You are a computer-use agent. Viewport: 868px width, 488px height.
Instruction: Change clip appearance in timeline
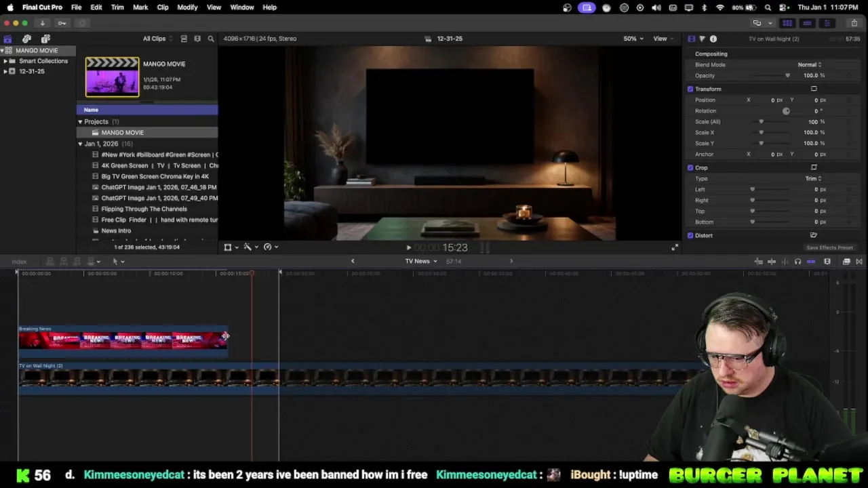click(827, 262)
